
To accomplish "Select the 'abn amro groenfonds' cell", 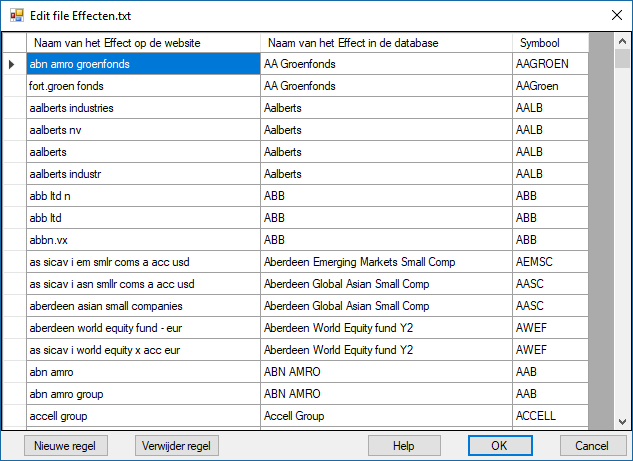I will tap(143, 64).
